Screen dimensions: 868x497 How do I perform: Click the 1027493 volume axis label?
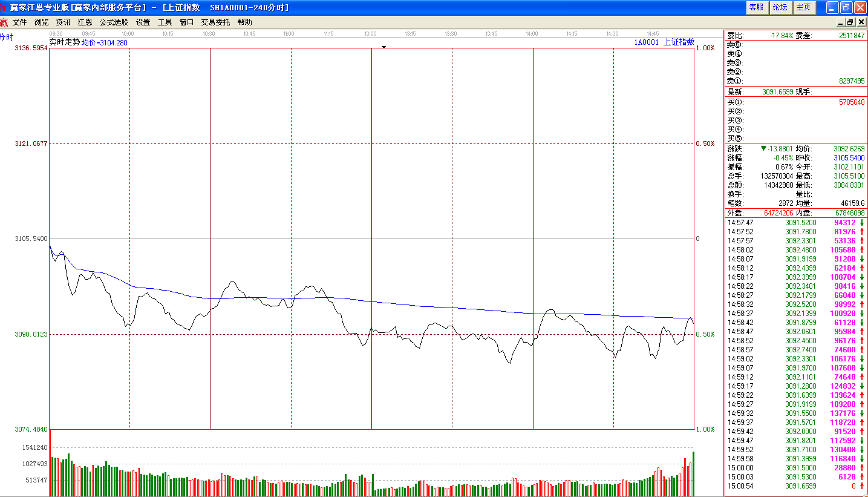(x=34, y=464)
